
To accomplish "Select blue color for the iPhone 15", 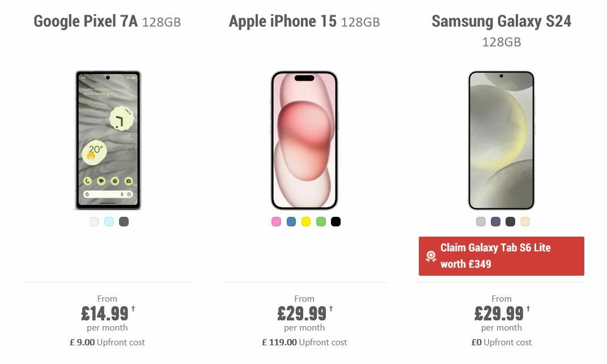I will (291, 222).
